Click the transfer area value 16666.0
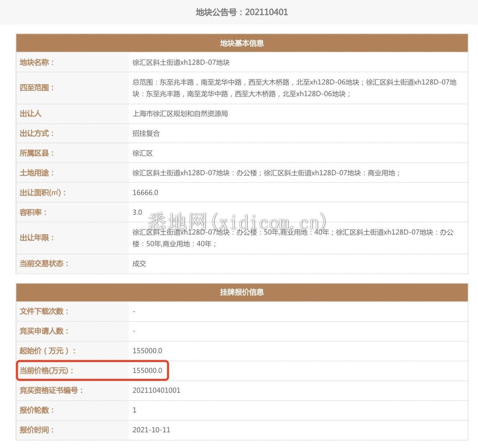Screen dimensions: 478x448 145,193
